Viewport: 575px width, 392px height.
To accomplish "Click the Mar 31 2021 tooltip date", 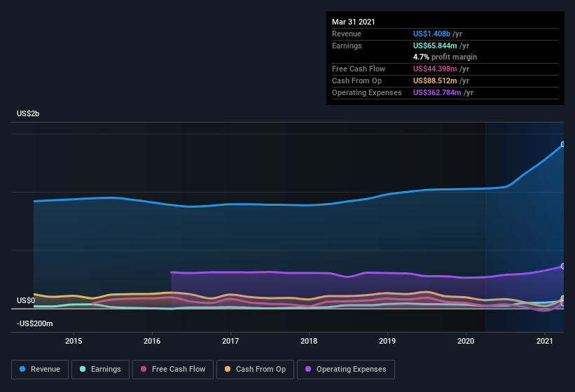I will [354, 22].
